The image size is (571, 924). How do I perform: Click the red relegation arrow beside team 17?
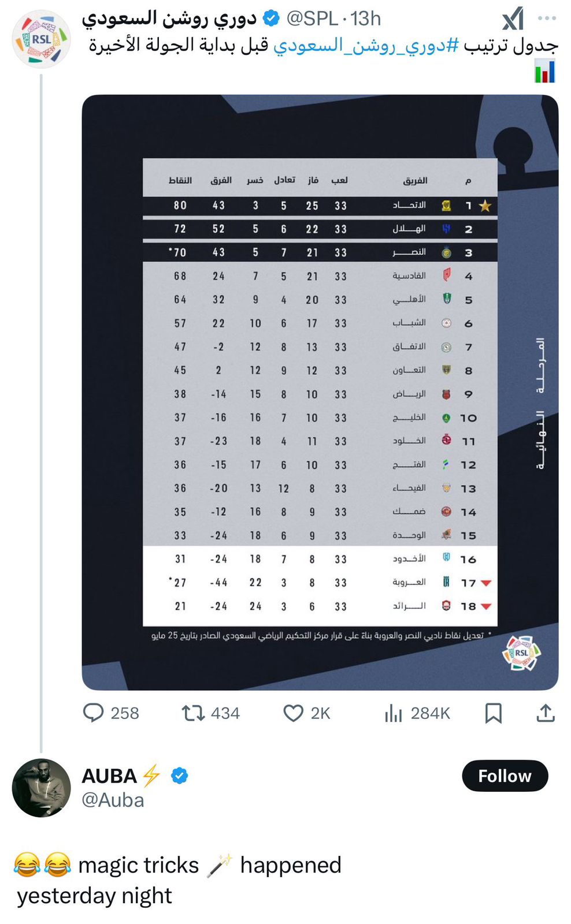point(486,583)
